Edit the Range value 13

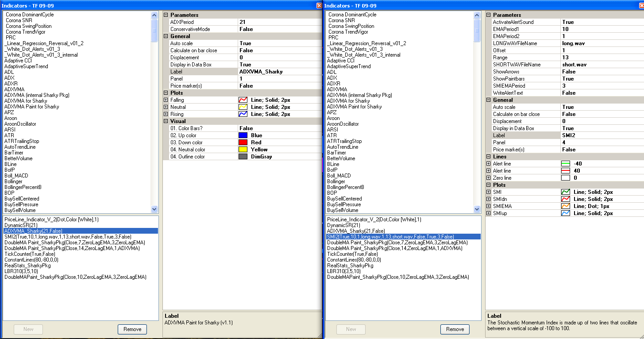click(x=602, y=58)
